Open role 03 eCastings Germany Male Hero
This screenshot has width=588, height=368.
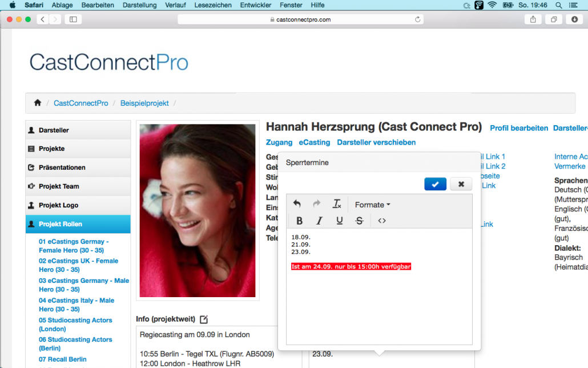tap(83, 285)
